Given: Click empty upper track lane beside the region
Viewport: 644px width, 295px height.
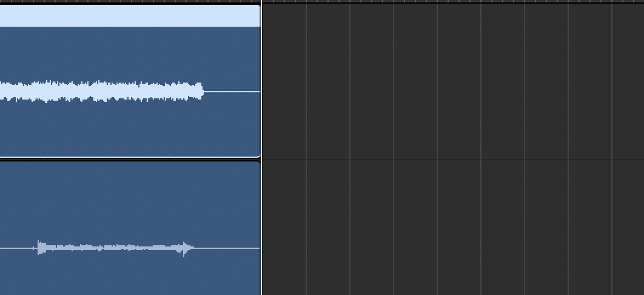Looking at the screenshot, I should point(452,81).
